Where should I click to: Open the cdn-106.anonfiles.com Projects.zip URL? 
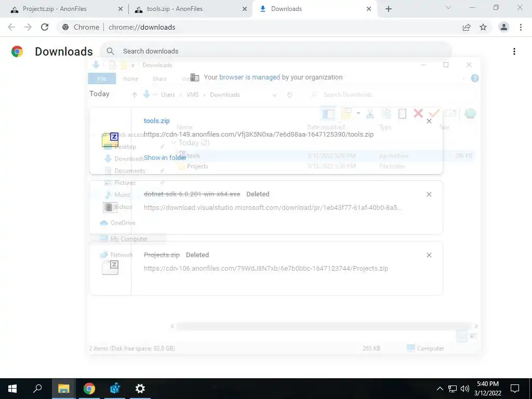click(265, 269)
